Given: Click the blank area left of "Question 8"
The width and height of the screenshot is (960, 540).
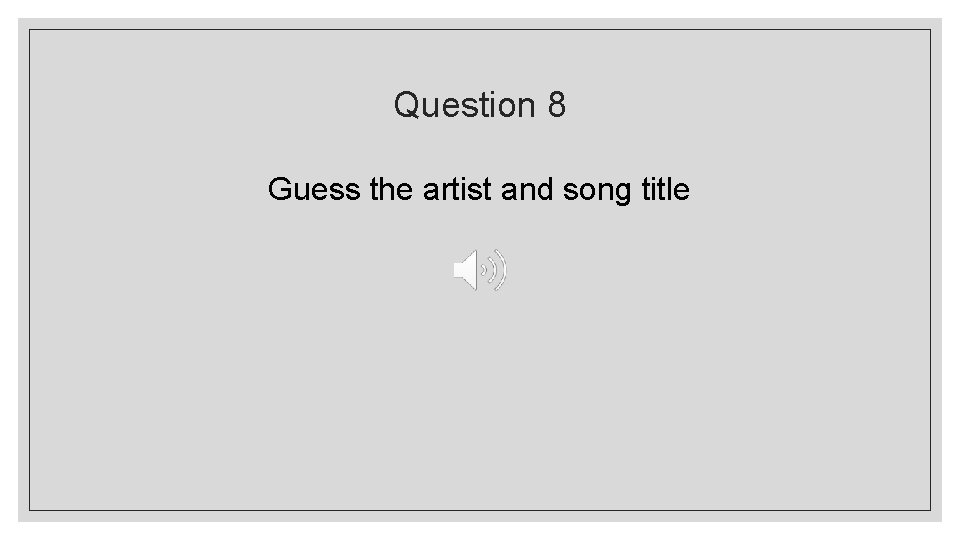Looking at the screenshot, I should (x=200, y=104).
